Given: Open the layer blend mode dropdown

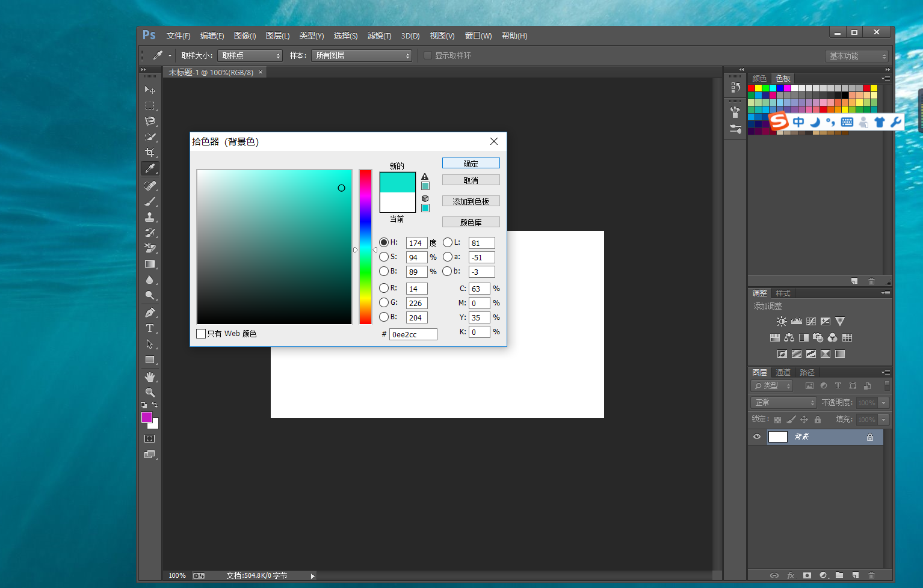Looking at the screenshot, I should point(783,402).
